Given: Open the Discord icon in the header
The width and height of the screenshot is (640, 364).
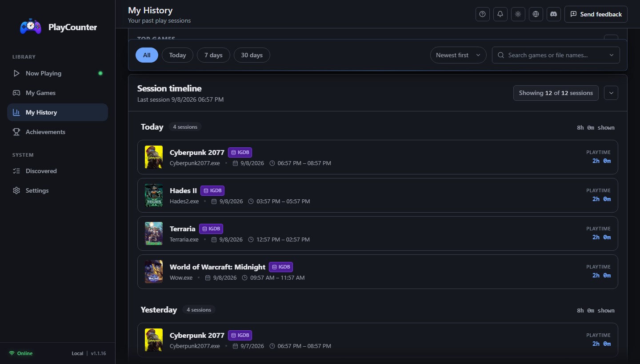Looking at the screenshot, I should coord(554,14).
